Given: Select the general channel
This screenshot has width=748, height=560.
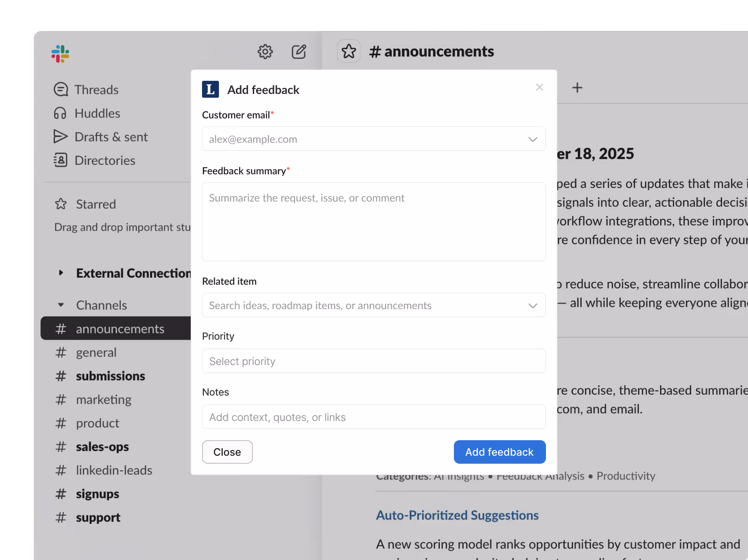Looking at the screenshot, I should tap(96, 352).
